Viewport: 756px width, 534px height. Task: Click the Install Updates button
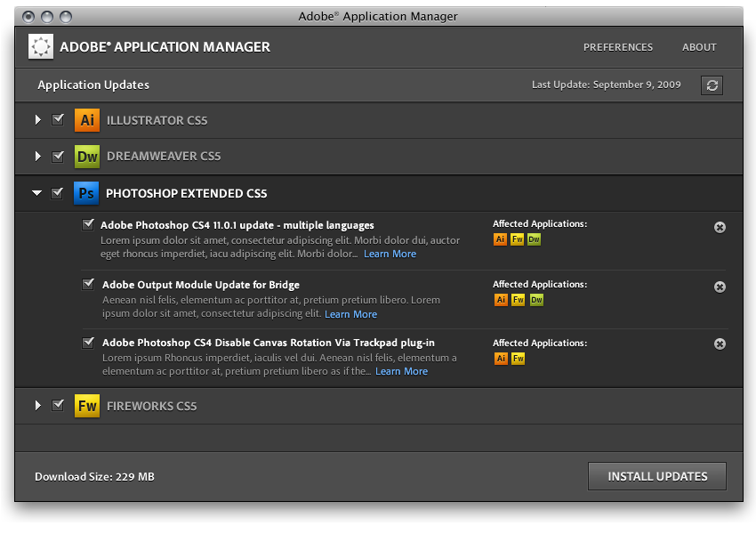pos(657,476)
